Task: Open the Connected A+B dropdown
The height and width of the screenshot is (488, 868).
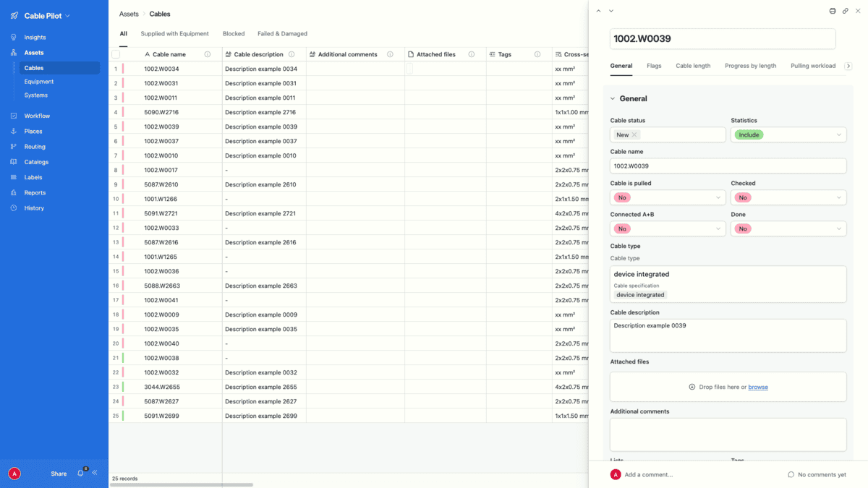Action: [x=668, y=228]
